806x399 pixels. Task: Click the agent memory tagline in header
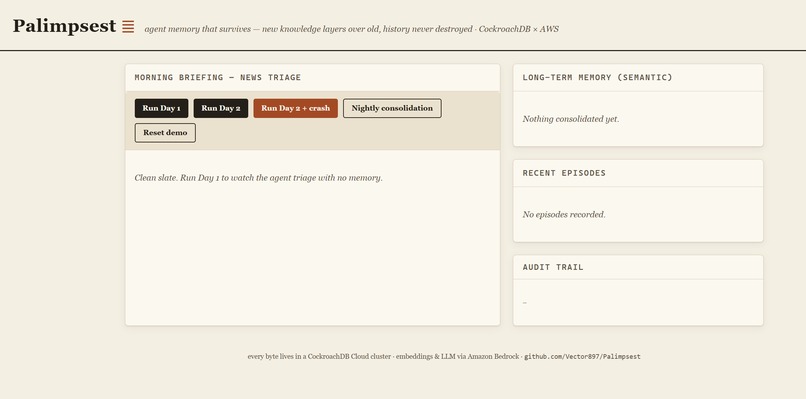352,29
